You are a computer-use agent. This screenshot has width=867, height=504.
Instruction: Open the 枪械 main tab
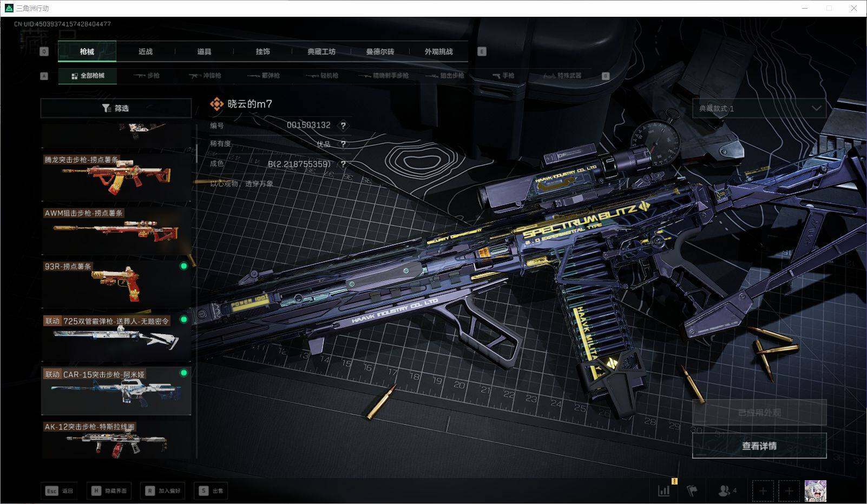[87, 51]
